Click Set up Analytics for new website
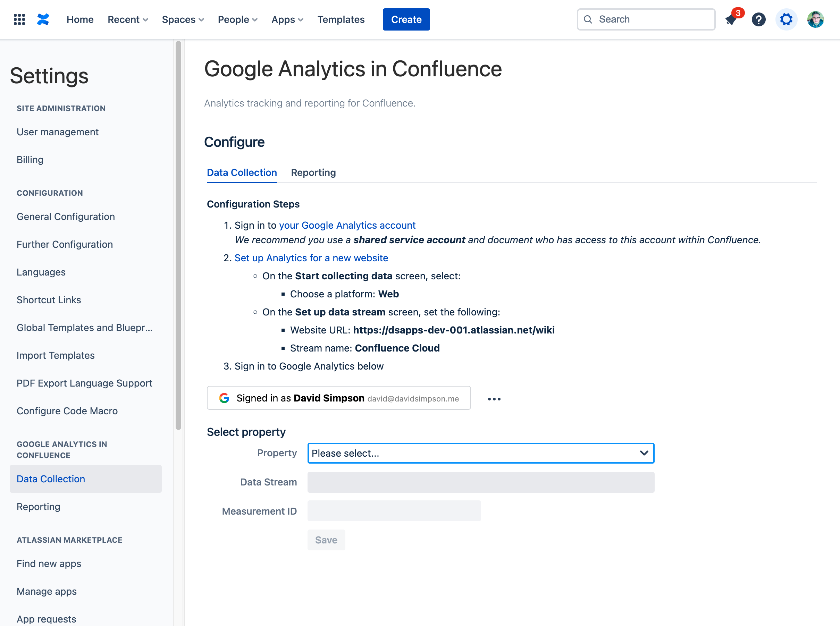The height and width of the screenshot is (626, 840). pyautogui.click(x=311, y=258)
